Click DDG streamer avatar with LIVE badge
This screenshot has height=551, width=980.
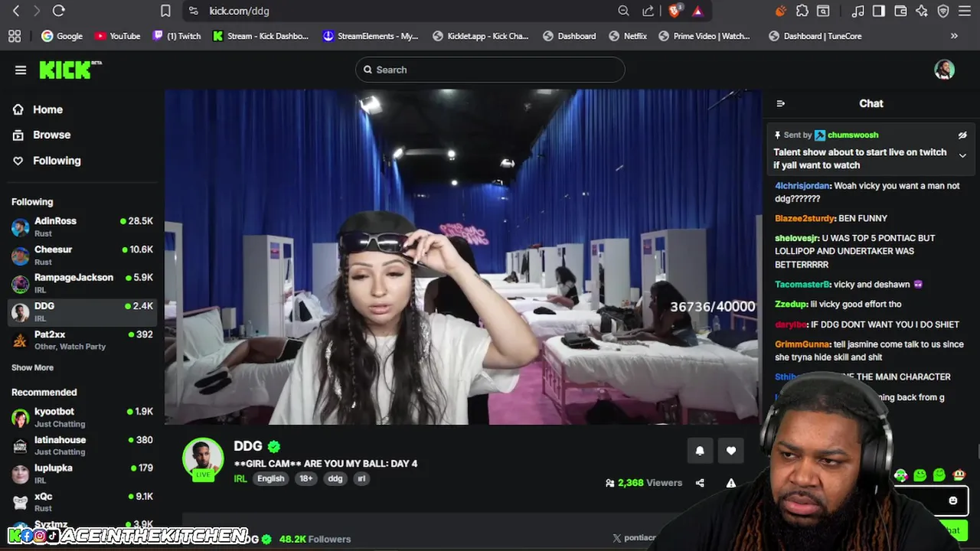pos(203,459)
